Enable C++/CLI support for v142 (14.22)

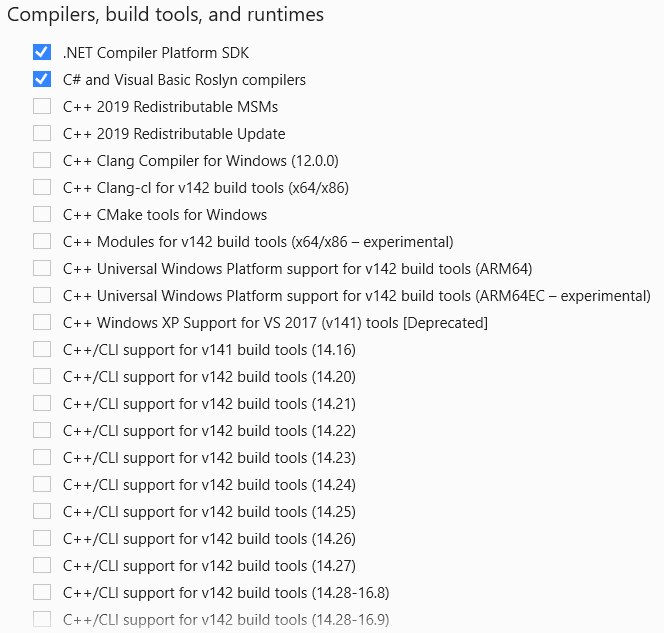point(42,430)
